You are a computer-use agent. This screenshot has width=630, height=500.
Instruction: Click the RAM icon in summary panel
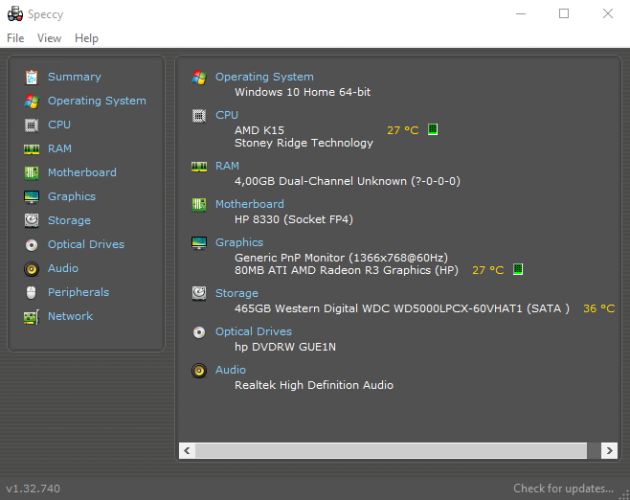click(199, 166)
